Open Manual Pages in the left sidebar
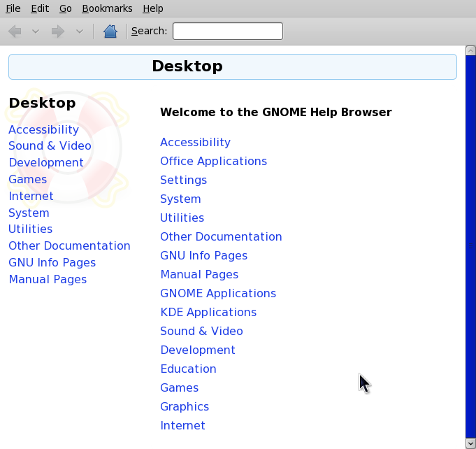 point(48,280)
